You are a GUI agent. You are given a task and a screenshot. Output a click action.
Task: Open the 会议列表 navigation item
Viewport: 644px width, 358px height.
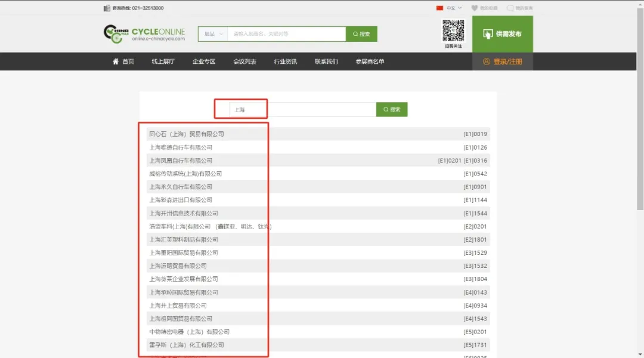coord(244,61)
